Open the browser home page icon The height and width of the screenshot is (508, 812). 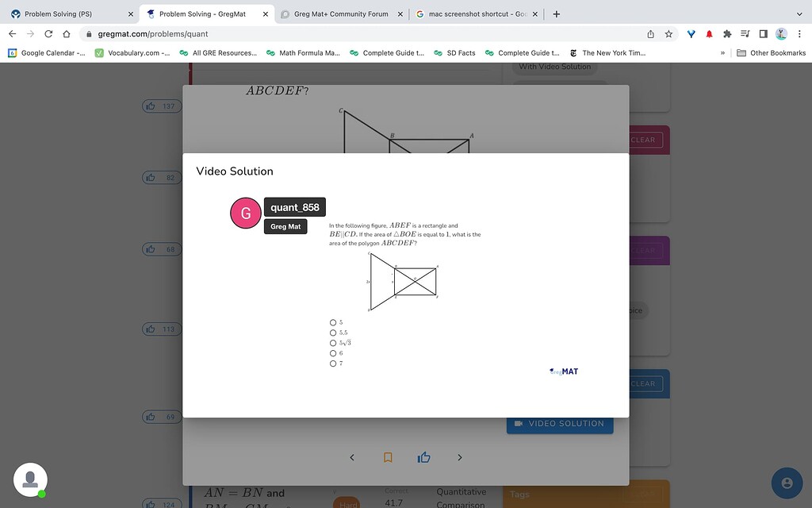tap(67, 33)
